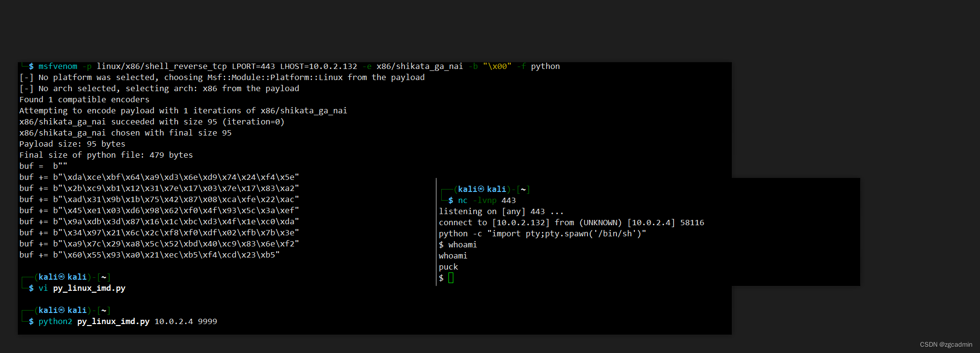
Task: Click LPORT=443 in the msfvenom command
Action: [253, 67]
